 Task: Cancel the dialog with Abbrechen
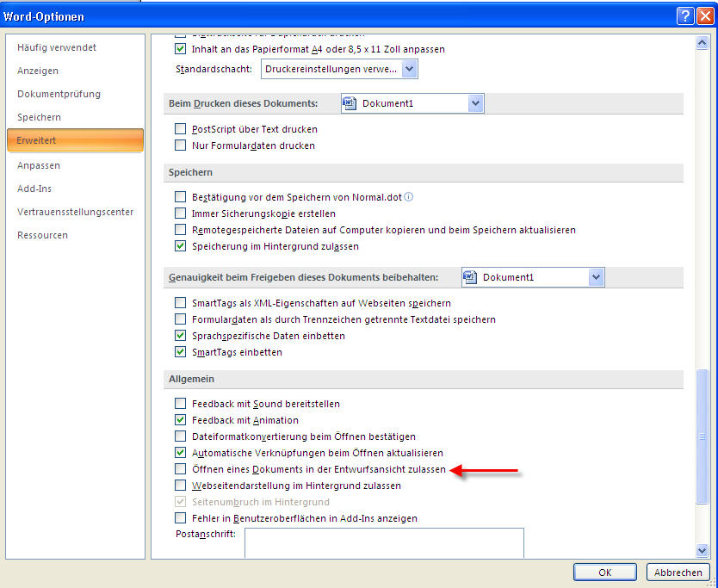678,572
